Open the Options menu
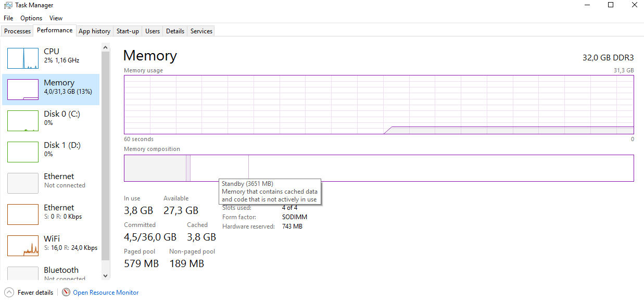The width and height of the screenshot is (644, 303). pos(31,18)
